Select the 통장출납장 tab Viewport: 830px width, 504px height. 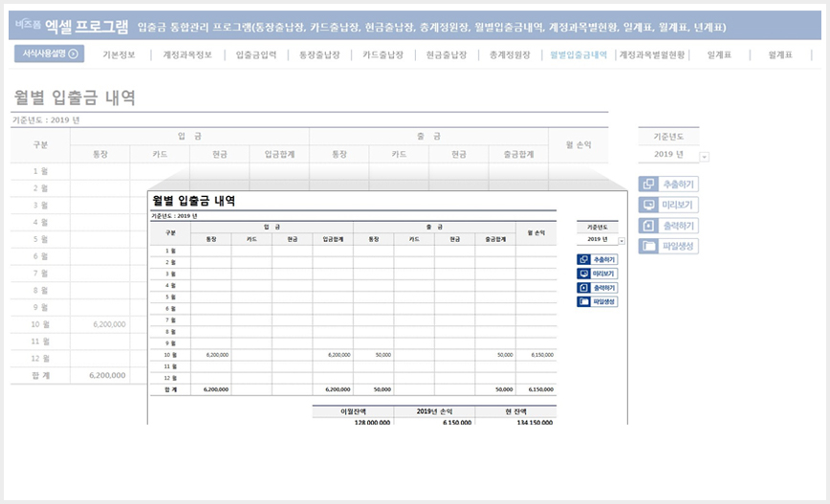click(319, 55)
